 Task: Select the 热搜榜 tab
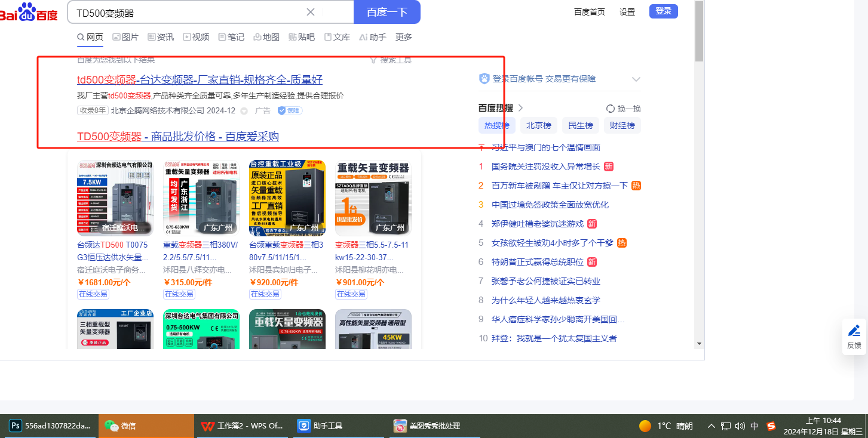(497, 125)
